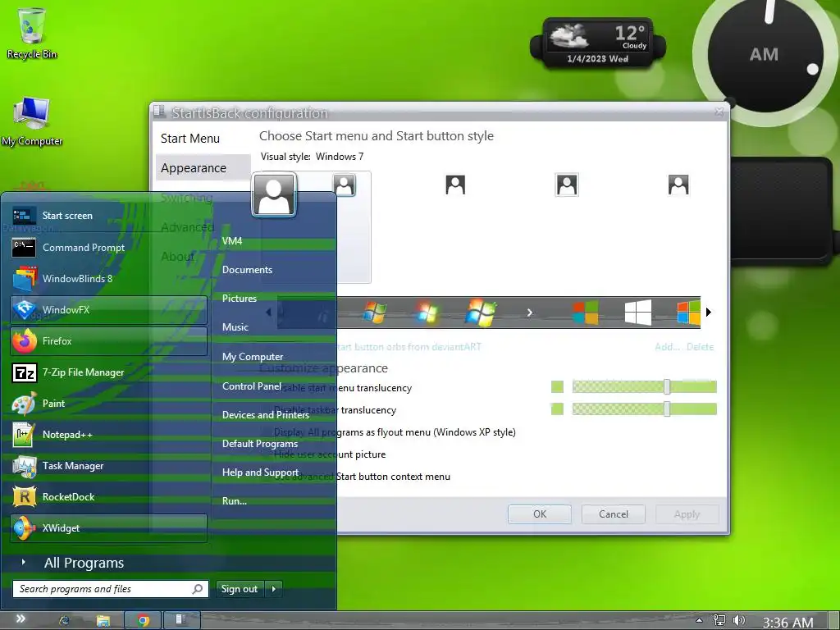840x630 pixels.
Task: Select the large glossy Windows 7 orb
Action: pos(481,313)
